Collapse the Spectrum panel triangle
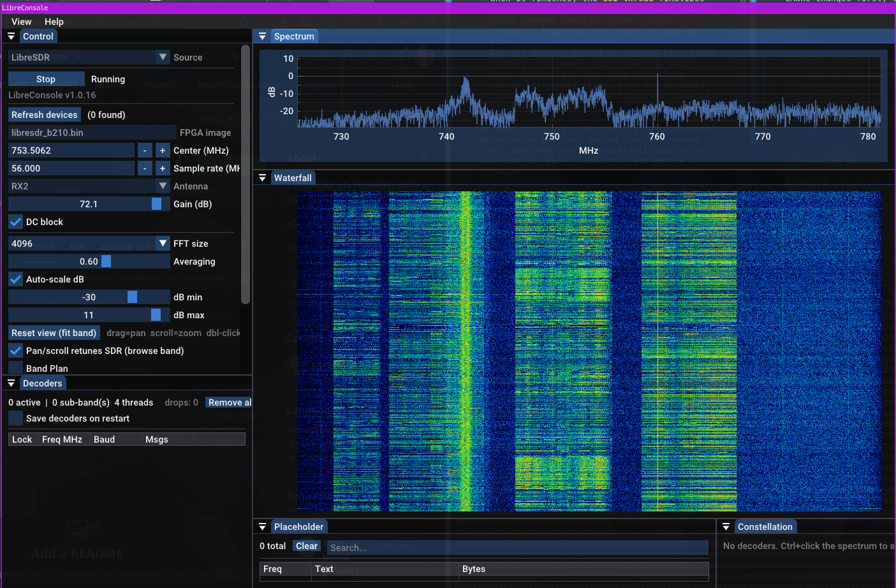 point(262,36)
